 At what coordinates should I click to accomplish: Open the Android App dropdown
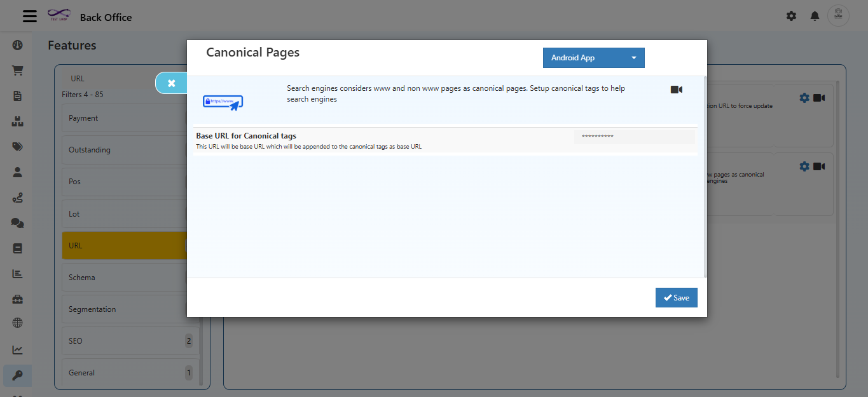coord(593,57)
